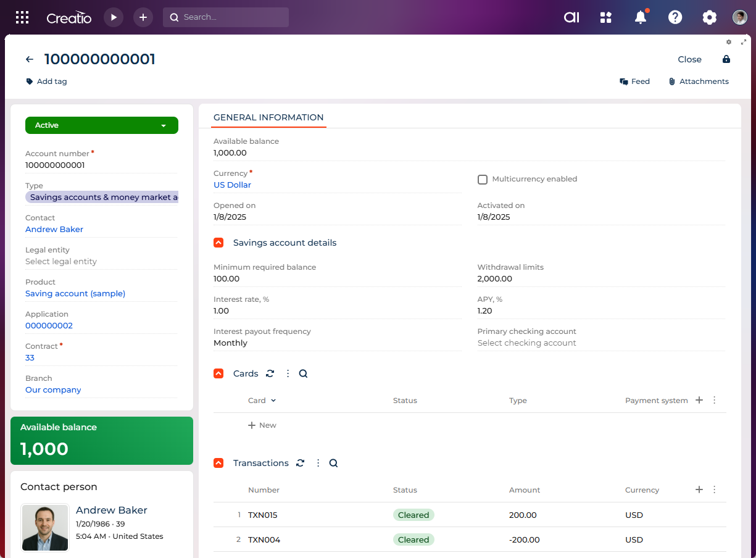The height and width of the screenshot is (558, 756).
Task: Enable the Multicurrency enabled checkbox
Action: click(x=483, y=179)
